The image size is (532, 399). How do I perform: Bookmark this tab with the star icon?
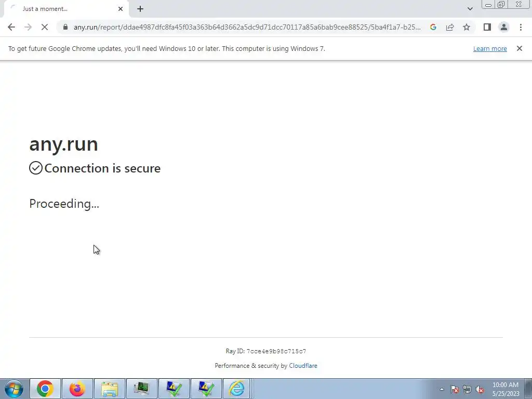pos(467,27)
